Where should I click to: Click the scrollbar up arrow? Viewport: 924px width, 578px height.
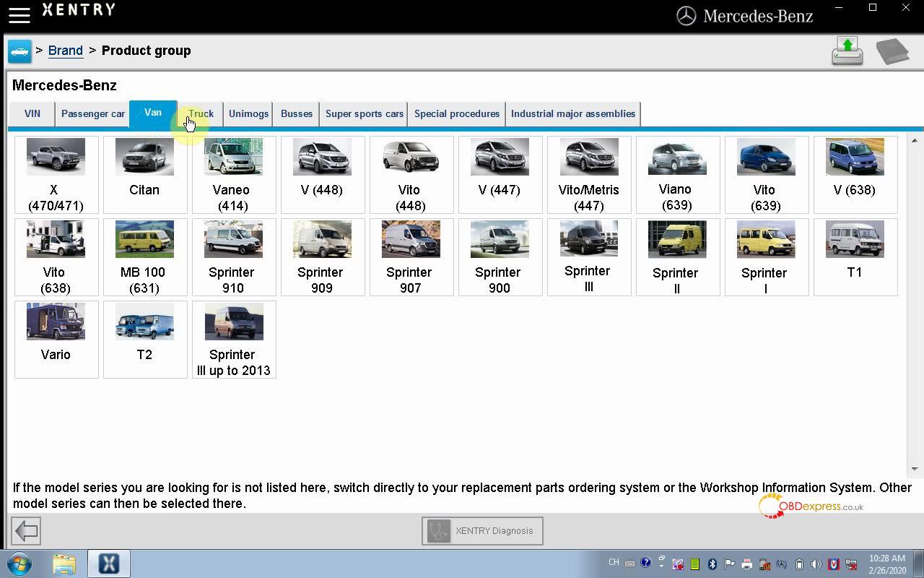pyautogui.click(x=914, y=140)
